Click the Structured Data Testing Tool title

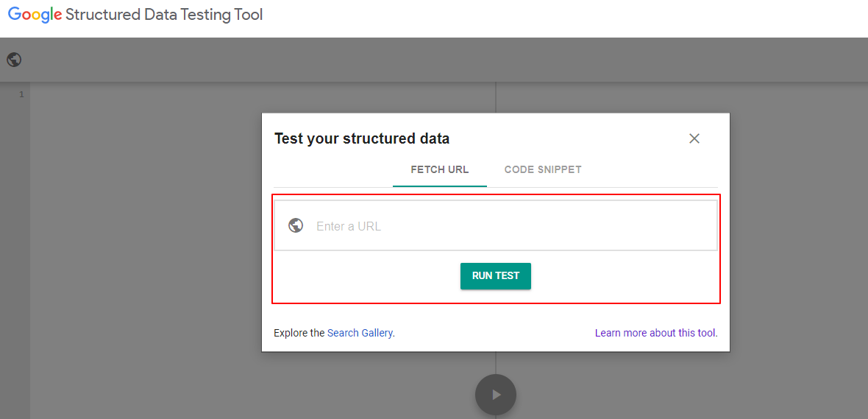(x=164, y=15)
